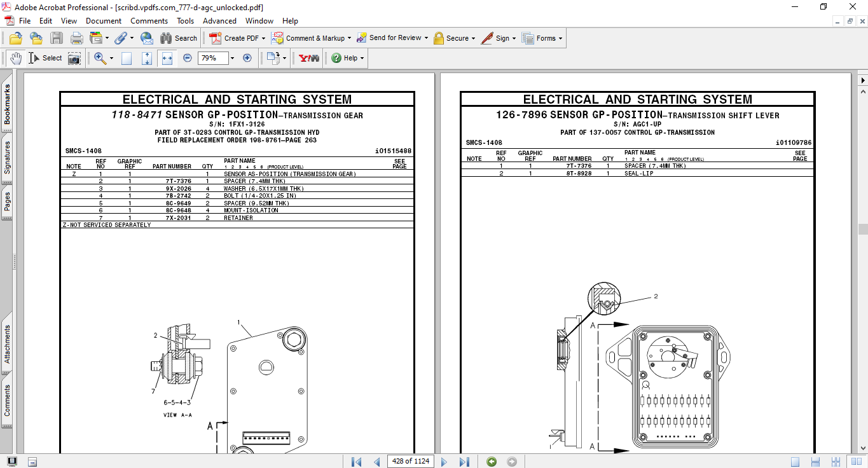Open the zoom percentage dropdown arrow
868x468 pixels.
coord(232,58)
